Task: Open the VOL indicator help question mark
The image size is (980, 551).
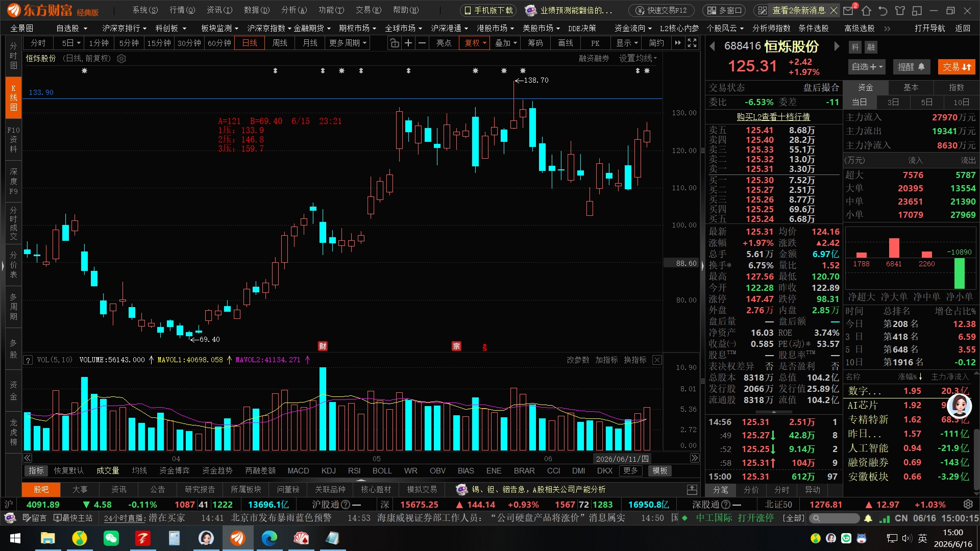Action: [28, 360]
